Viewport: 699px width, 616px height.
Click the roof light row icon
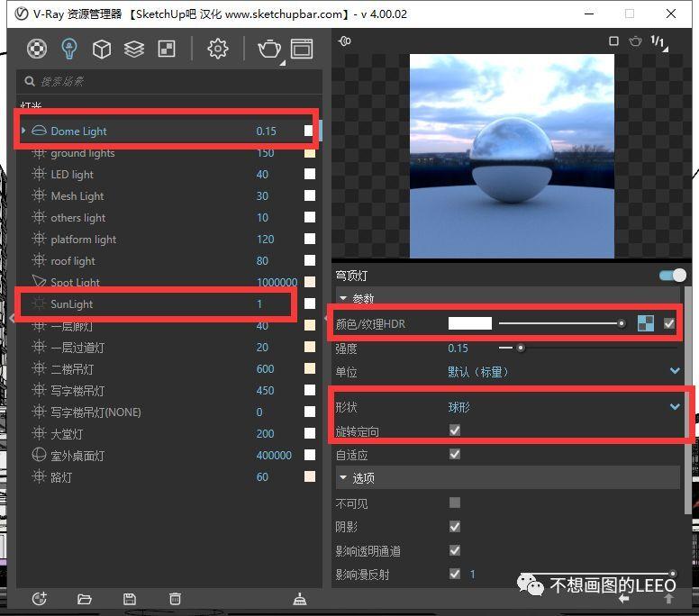tap(40, 260)
